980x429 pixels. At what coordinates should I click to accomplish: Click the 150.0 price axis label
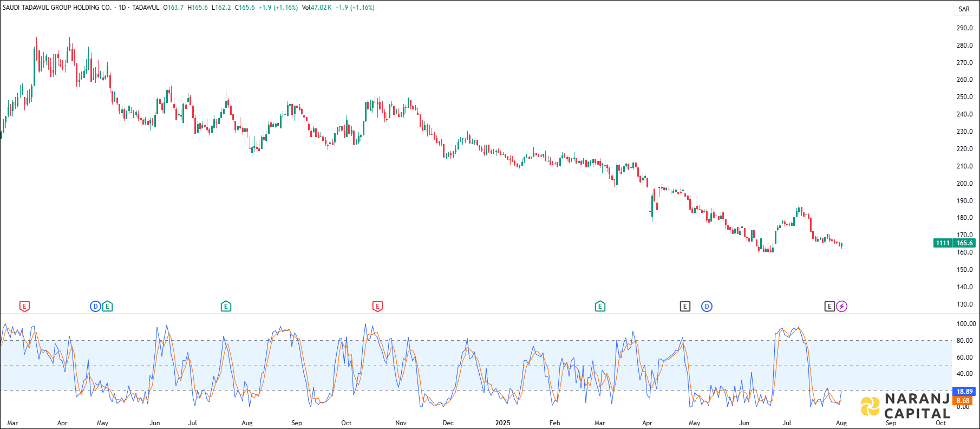click(x=964, y=270)
